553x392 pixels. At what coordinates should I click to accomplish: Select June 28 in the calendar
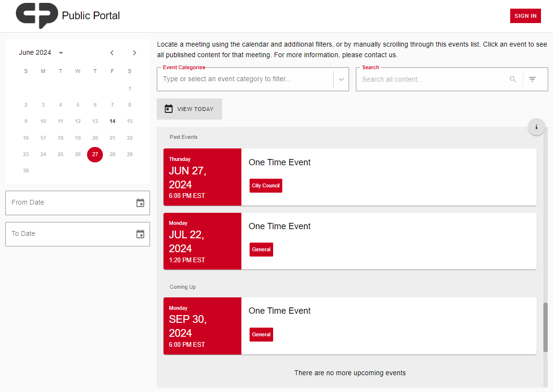point(112,154)
